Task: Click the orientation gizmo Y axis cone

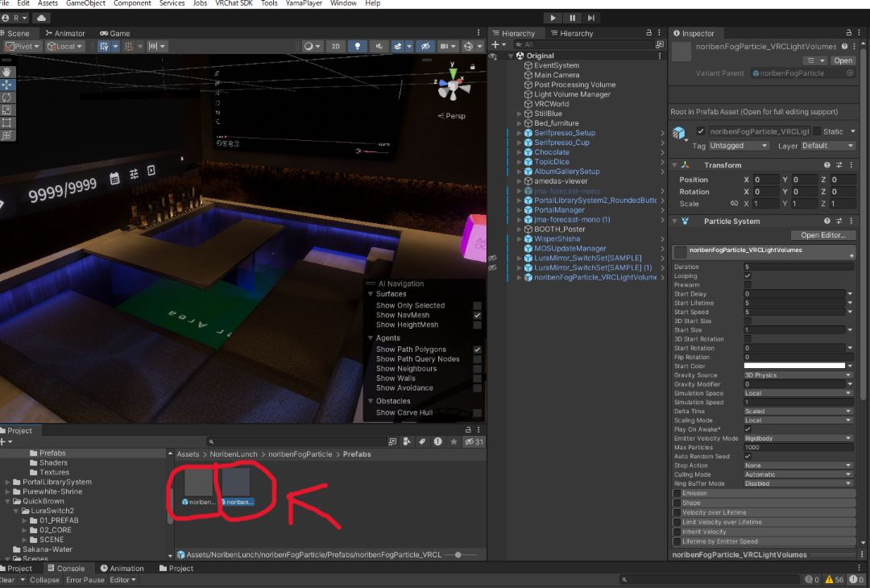Action: click(454, 72)
